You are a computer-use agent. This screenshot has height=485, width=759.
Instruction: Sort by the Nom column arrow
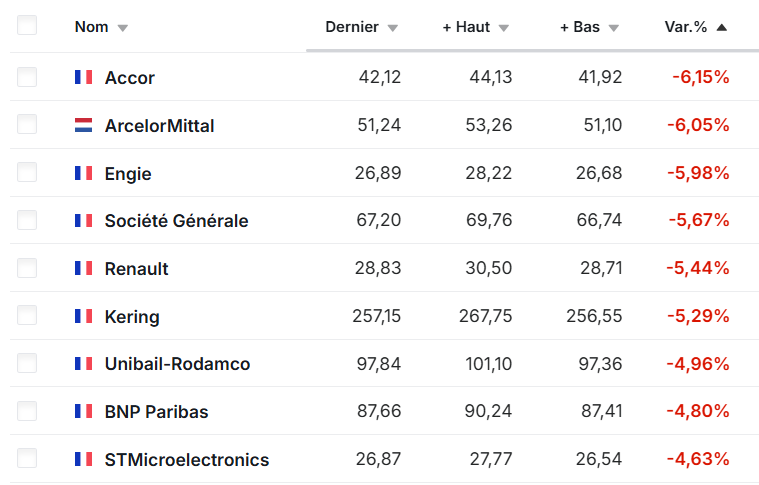tap(122, 28)
